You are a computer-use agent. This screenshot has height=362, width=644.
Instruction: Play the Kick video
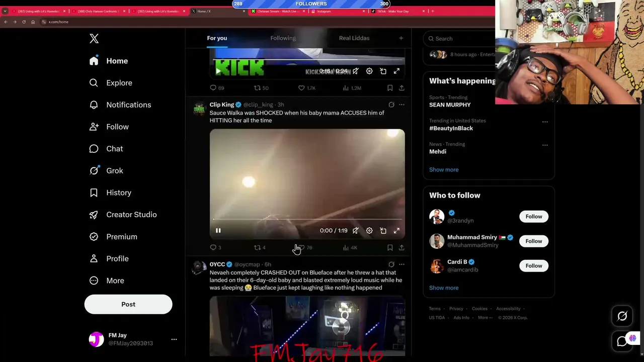pos(218,71)
